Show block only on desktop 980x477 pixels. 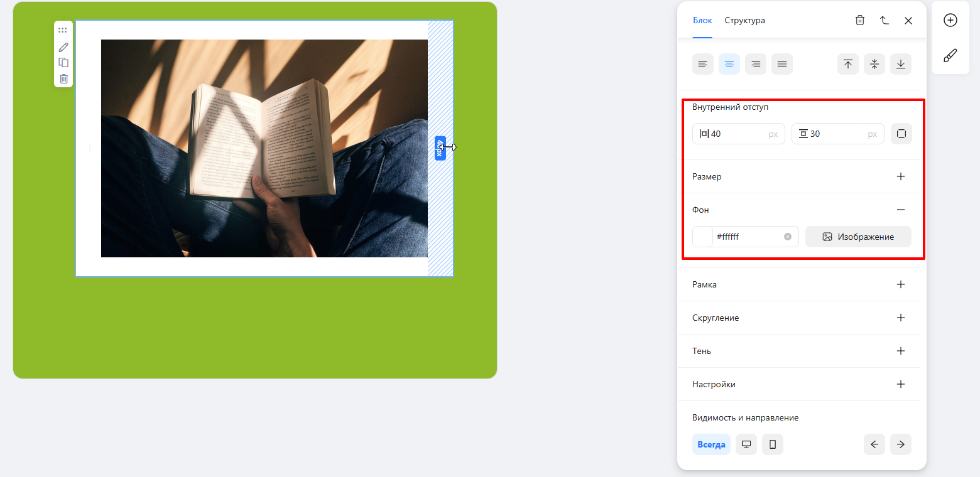click(x=746, y=444)
